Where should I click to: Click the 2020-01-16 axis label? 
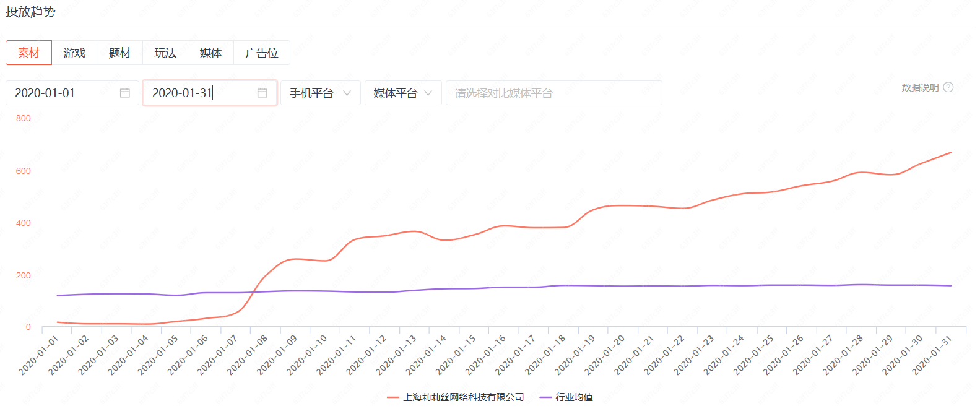(x=486, y=355)
